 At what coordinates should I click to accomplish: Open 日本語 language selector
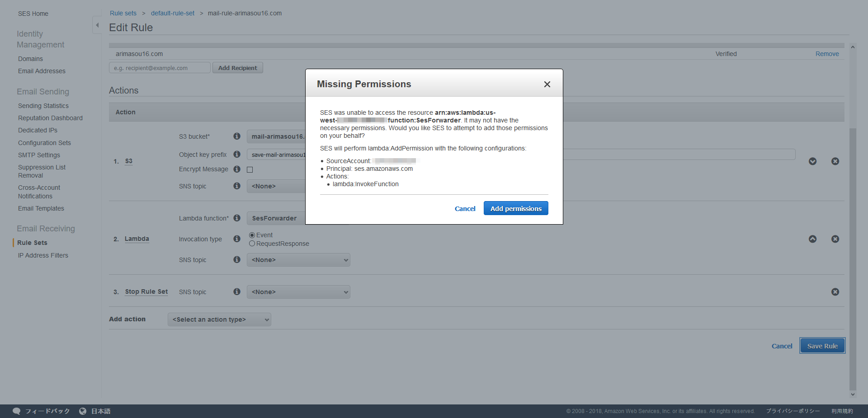[x=101, y=411]
